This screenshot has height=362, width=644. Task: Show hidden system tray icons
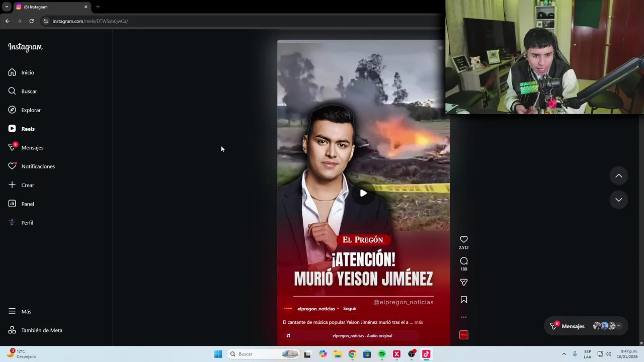(x=564, y=354)
